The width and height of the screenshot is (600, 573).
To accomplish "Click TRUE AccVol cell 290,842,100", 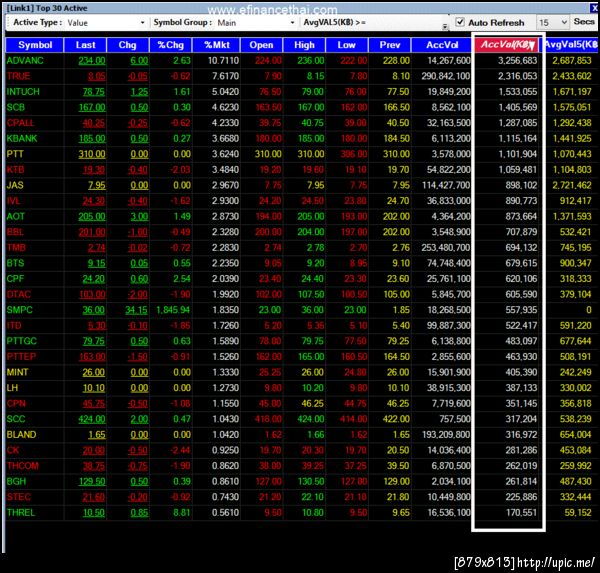I will point(446,76).
